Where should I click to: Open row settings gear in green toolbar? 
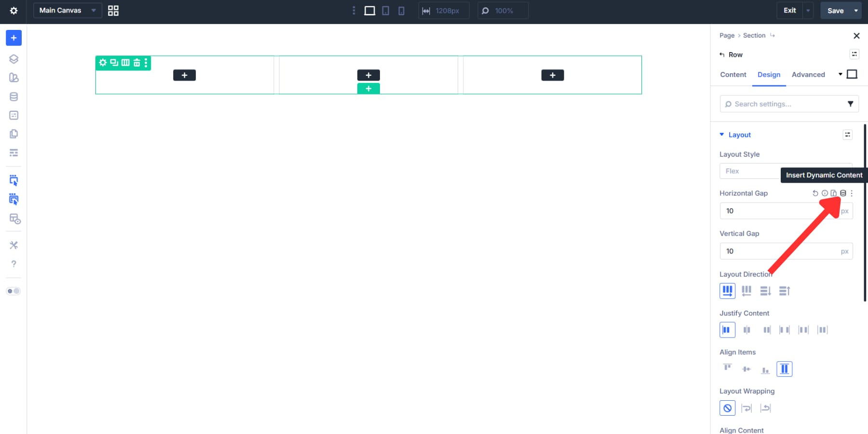(103, 63)
